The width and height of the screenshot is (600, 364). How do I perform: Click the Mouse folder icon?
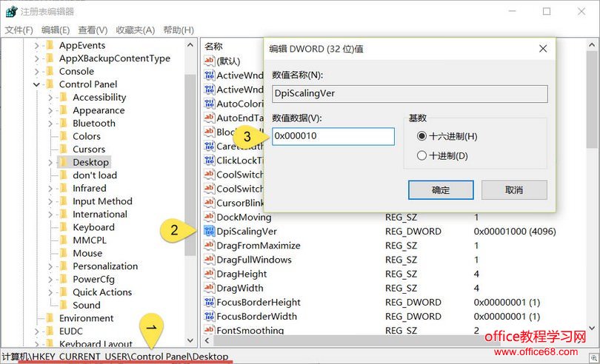click(x=64, y=254)
